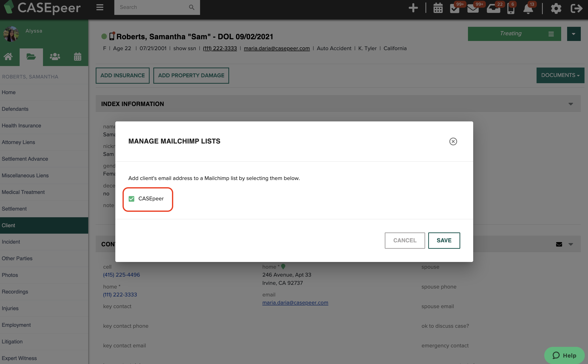Open Litigation in the sidebar
Screen dimensions: 588x364
pyautogui.click(x=44, y=342)
